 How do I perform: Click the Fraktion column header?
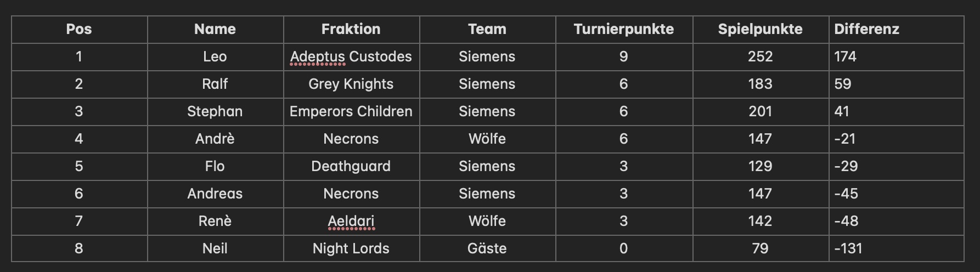[x=351, y=29]
